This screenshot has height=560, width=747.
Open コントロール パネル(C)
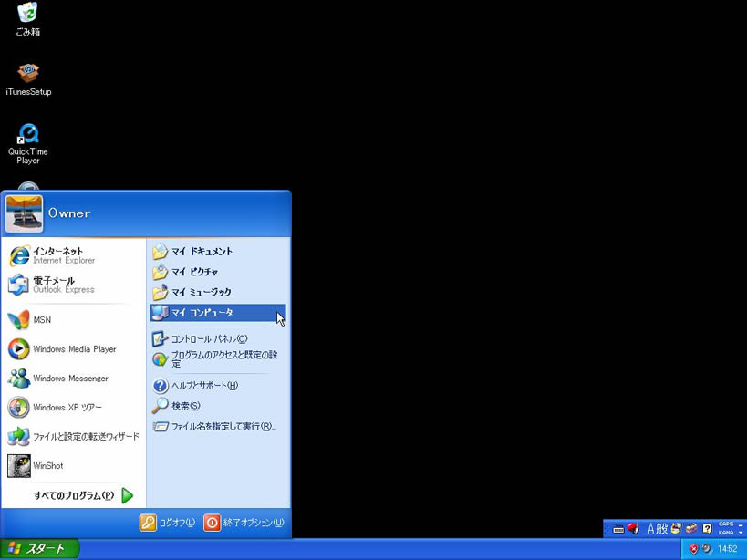click(x=218, y=339)
